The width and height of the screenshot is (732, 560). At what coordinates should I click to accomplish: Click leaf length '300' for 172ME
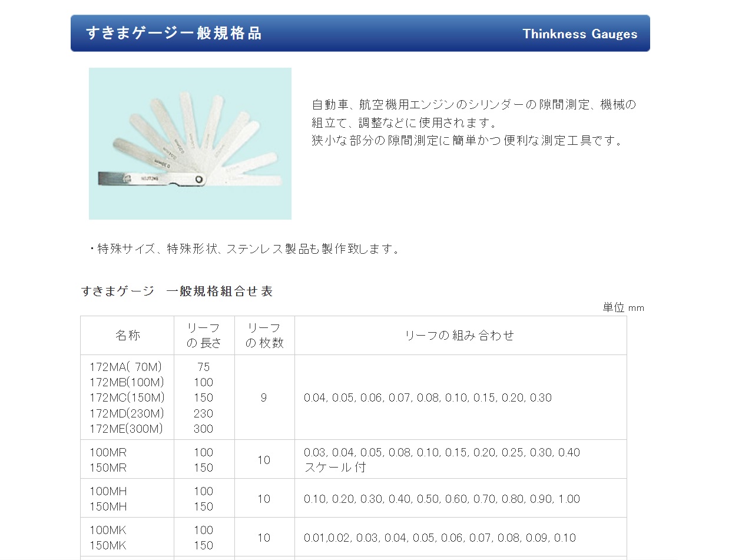204,429
